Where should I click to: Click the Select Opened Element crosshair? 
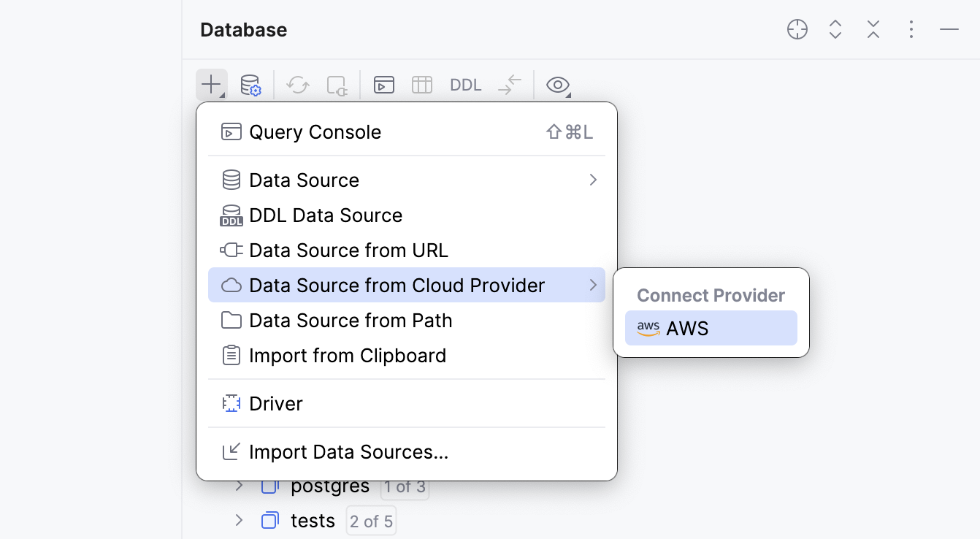pyautogui.click(x=797, y=29)
